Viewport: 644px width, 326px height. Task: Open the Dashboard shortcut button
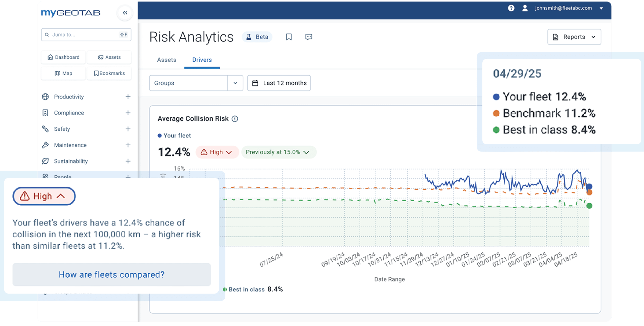64,57
